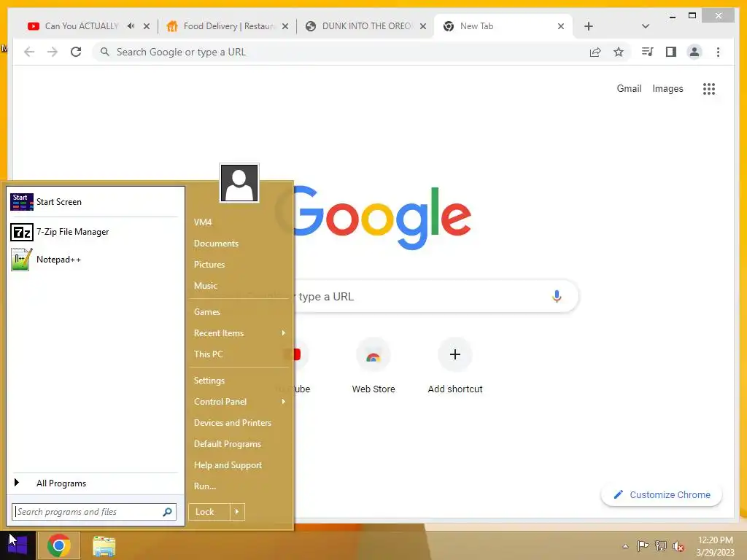Screen dimensions: 747x560
Task: Open the VM4 user folder
Action: coord(203,222)
